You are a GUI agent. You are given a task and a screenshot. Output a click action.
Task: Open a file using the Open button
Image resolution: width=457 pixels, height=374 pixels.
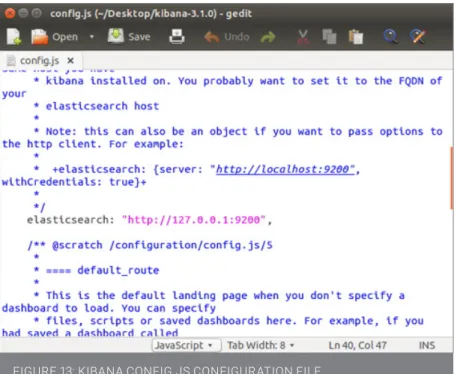pos(54,37)
